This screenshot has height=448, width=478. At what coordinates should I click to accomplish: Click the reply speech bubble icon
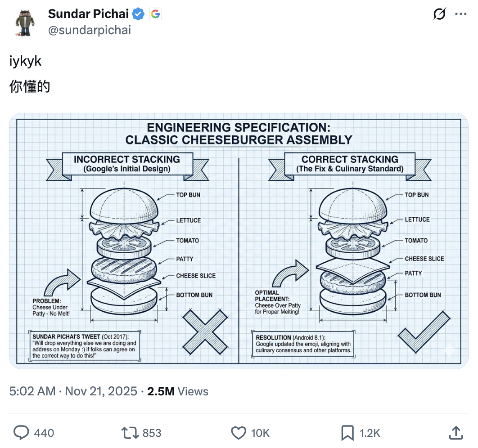[21, 433]
